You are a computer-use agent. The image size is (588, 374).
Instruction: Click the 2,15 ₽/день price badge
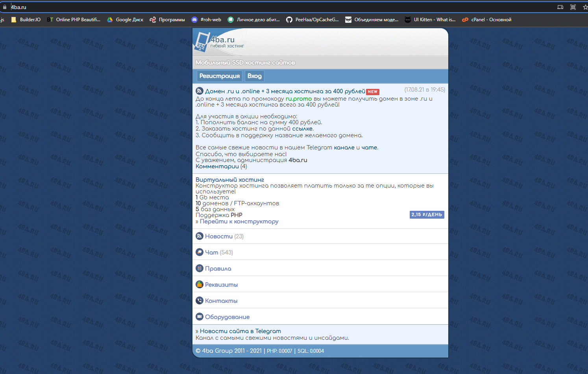coord(427,215)
